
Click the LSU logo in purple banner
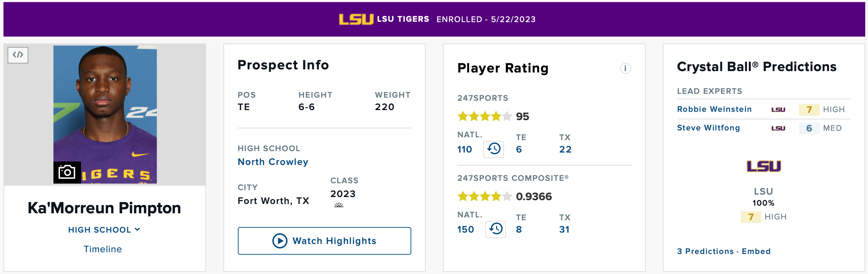tap(356, 19)
